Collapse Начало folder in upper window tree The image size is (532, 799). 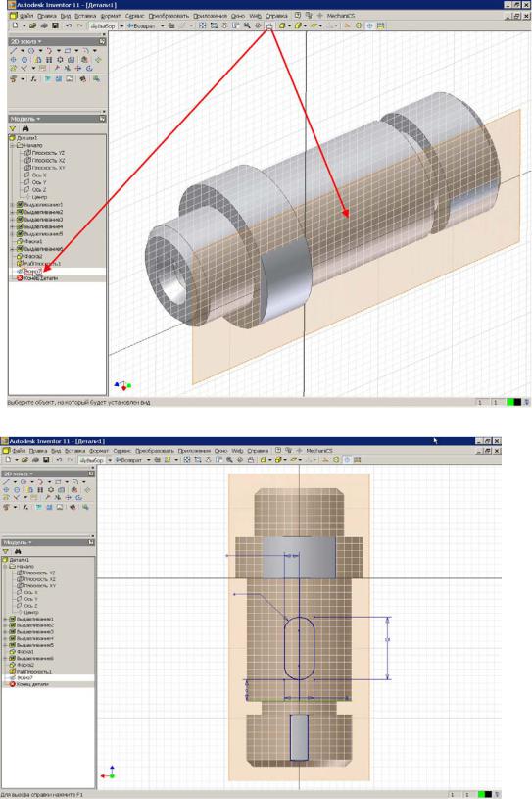point(12,145)
